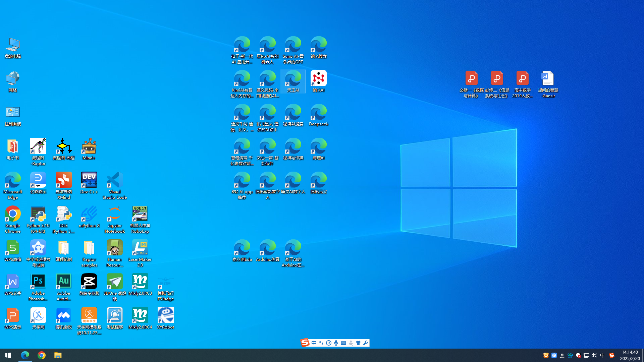
Task: Select the B站 AI app推荐 shortcut
Action: [x=242, y=186]
